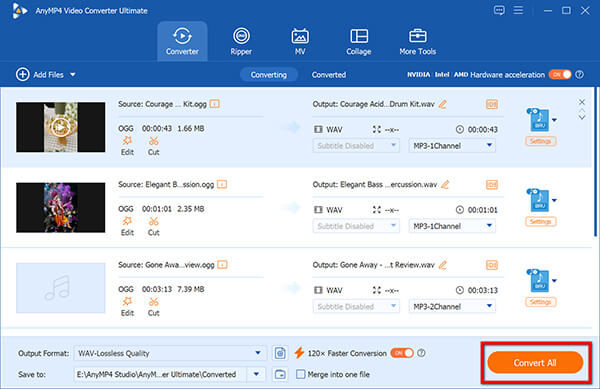
Task: Remove the Courage Kit.ogg item
Action: click(582, 102)
